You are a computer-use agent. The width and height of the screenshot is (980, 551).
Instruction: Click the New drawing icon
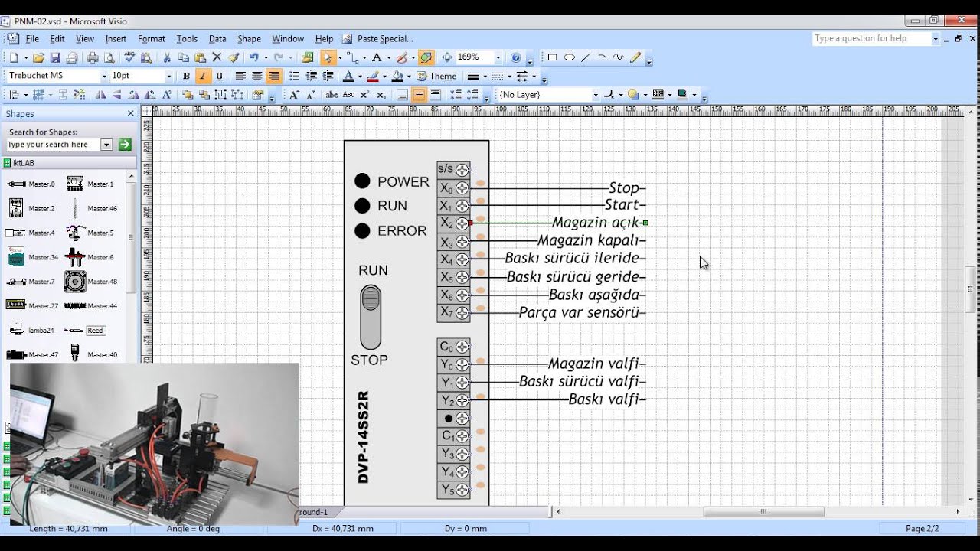pos(14,57)
